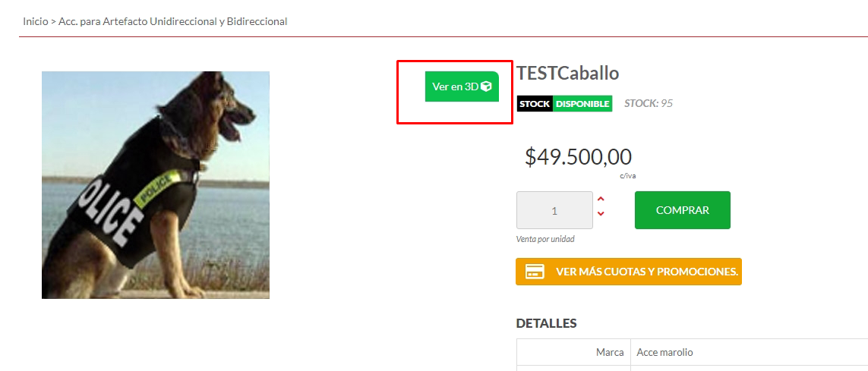Click the c/iva label under the price

[628, 176]
